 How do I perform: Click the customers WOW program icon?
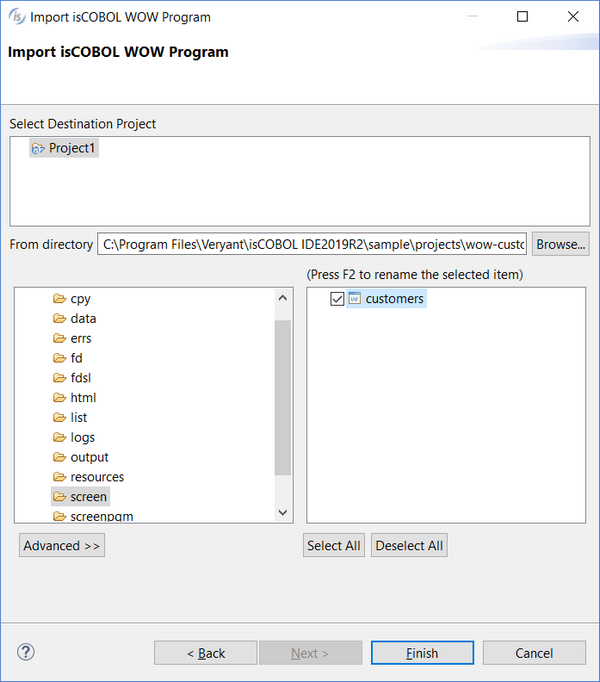click(355, 298)
